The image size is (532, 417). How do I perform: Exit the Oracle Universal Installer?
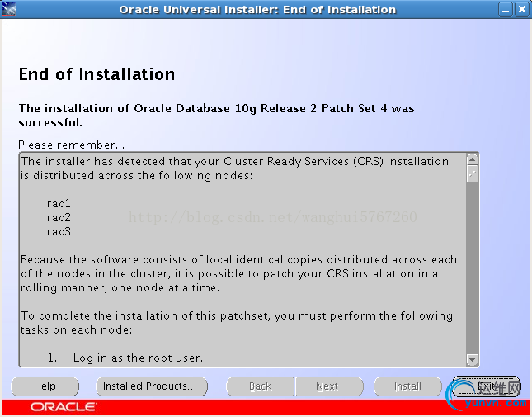point(486,386)
